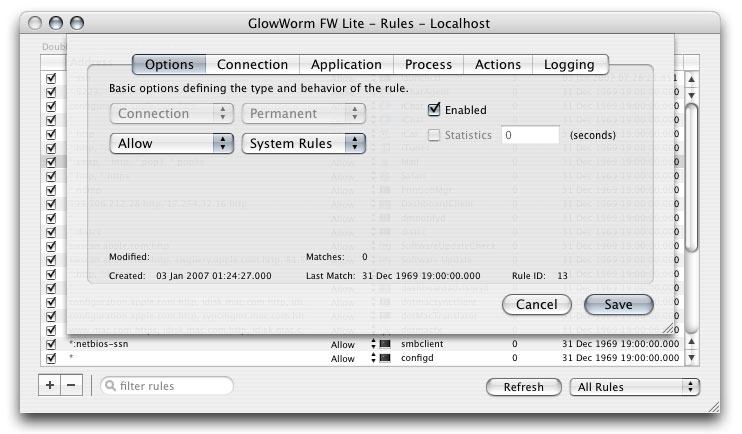Image resolution: width=742 pixels, height=434 pixels.
Task: Toggle the configd rule row checkbox
Action: pyautogui.click(x=51, y=358)
